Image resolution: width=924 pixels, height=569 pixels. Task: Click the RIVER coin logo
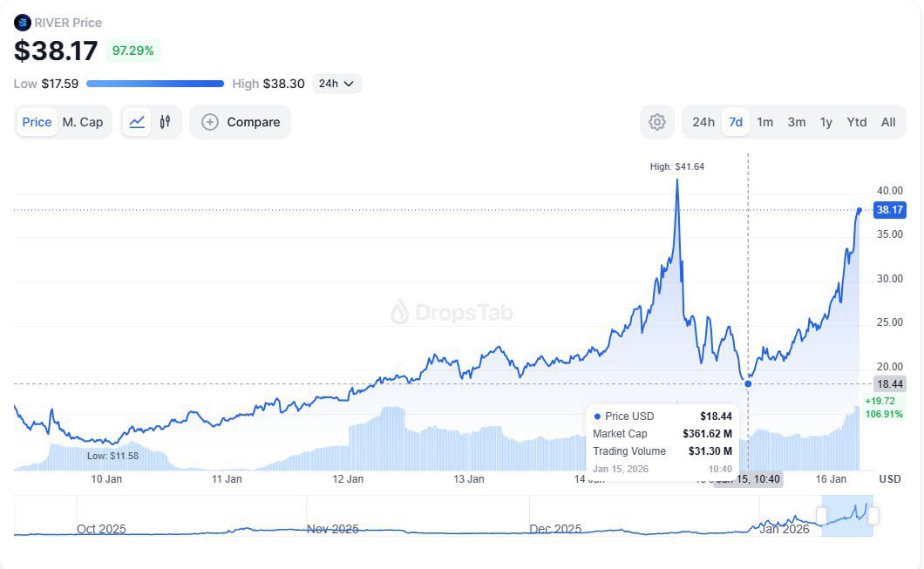point(23,23)
